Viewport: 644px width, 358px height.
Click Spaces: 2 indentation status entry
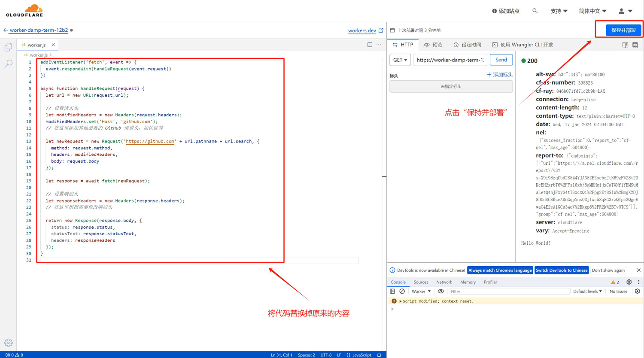pyautogui.click(x=306, y=355)
